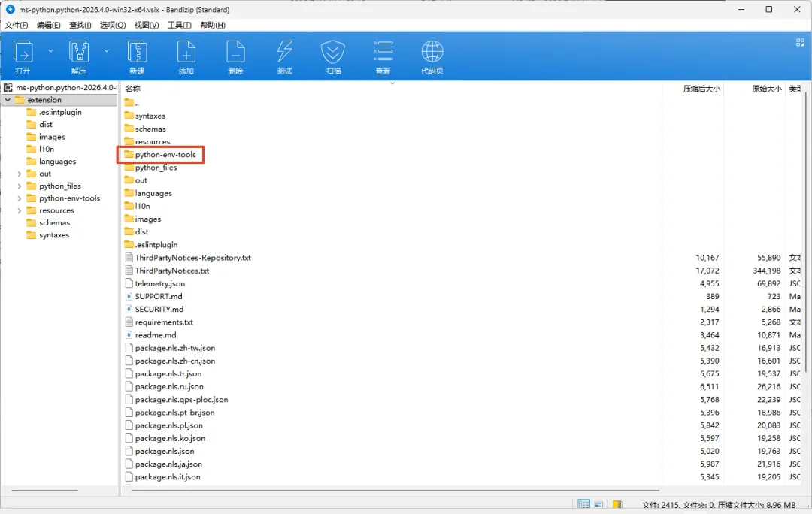Select ThirdPartyNotices-Repository.txt file
The image size is (812, 514).
189,258
